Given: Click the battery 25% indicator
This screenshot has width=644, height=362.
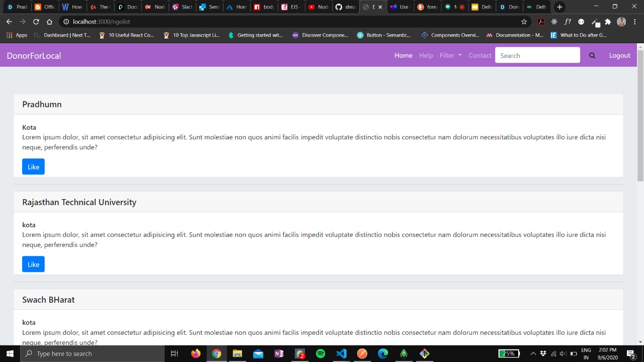Looking at the screenshot, I should (509, 353).
